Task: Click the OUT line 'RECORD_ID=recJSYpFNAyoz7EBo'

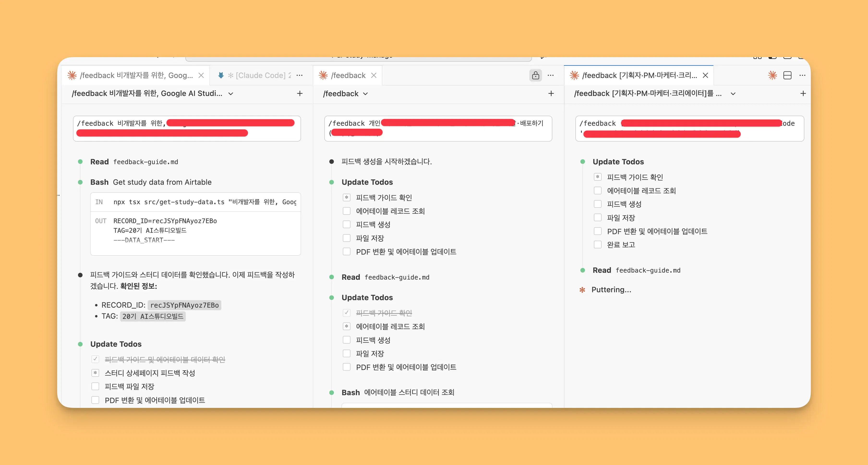Action: pyautogui.click(x=165, y=221)
